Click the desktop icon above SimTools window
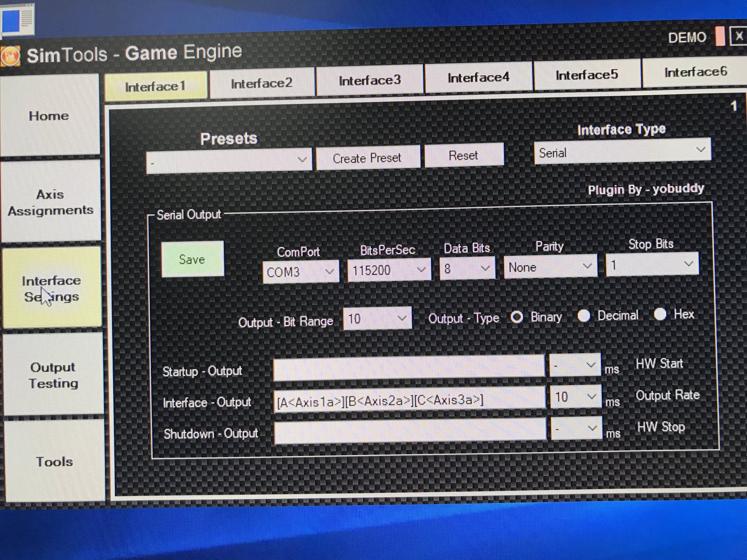 (x=18, y=20)
